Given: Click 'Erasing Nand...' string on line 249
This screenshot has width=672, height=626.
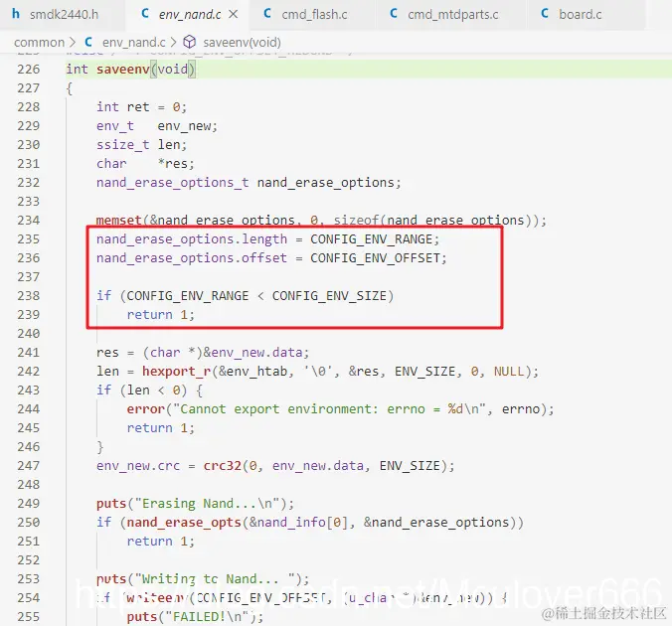Looking at the screenshot, I should pos(207,504).
